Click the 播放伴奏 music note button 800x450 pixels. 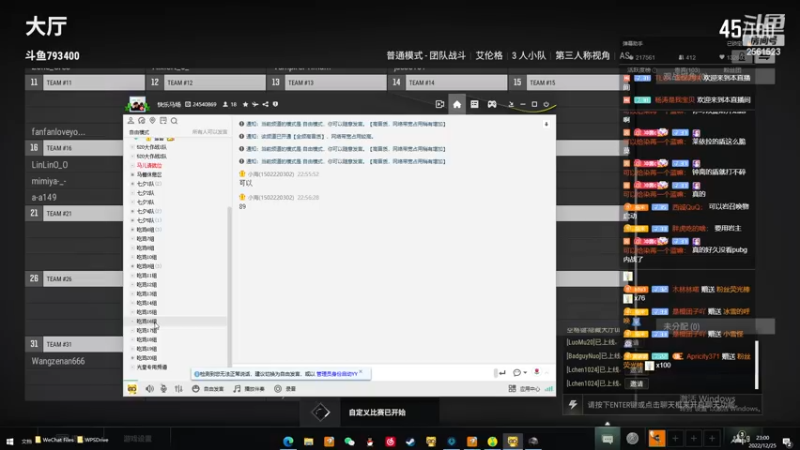[x=249, y=389]
